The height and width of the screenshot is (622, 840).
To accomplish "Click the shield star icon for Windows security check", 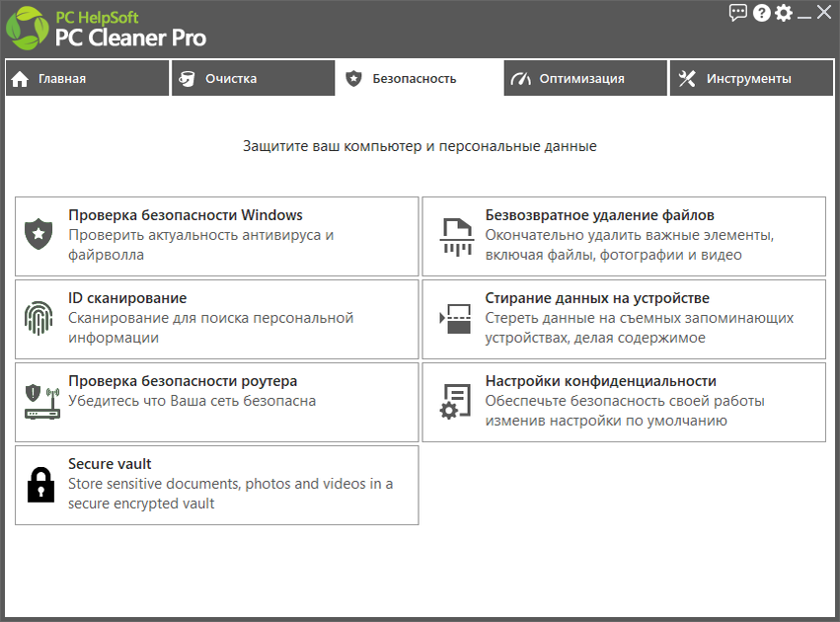I will (38, 234).
